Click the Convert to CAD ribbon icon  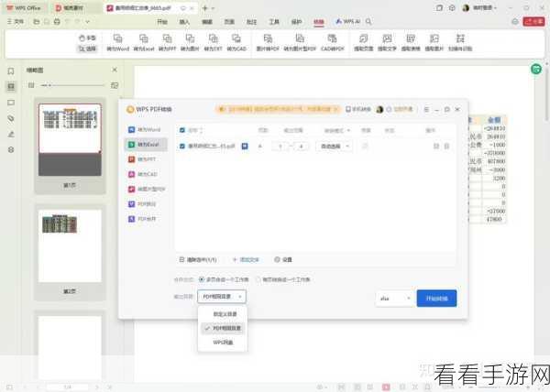[x=236, y=42]
